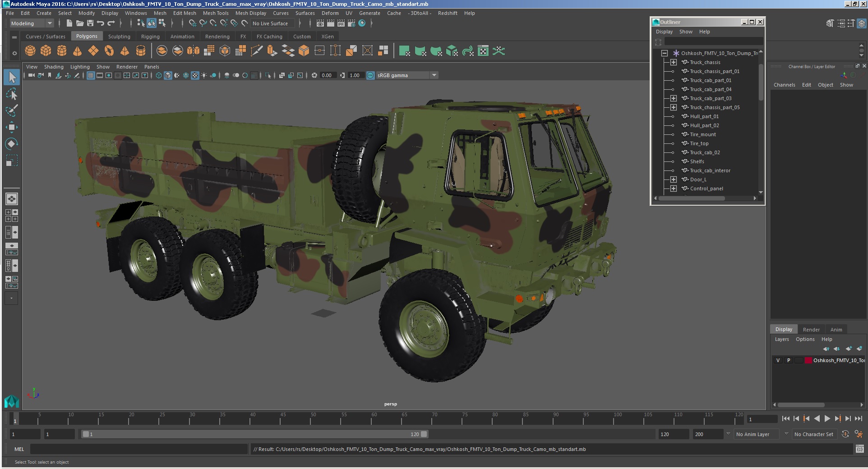Click the Redo arrow icon
868x469 pixels.
tap(111, 23)
